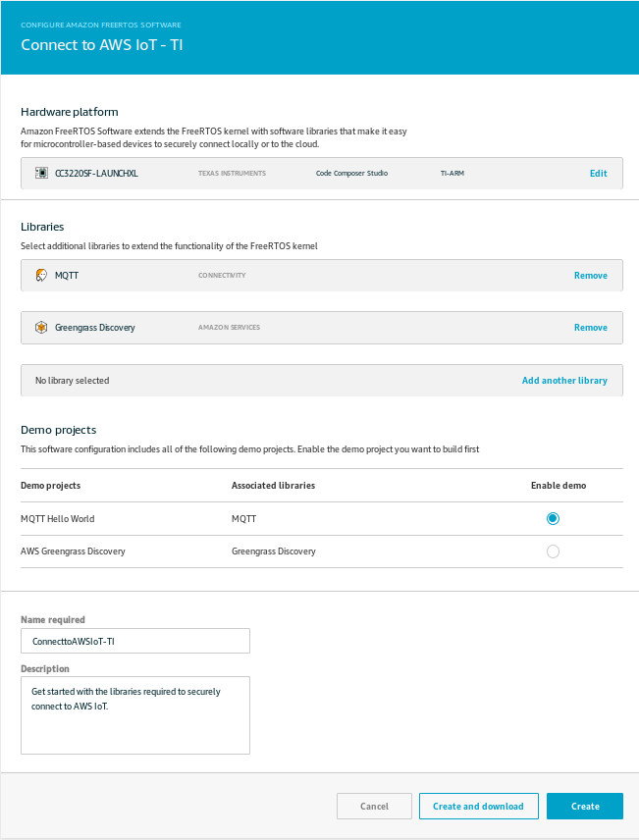Click the MQTT Hello World demo name
639x840 pixels.
(x=57, y=518)
